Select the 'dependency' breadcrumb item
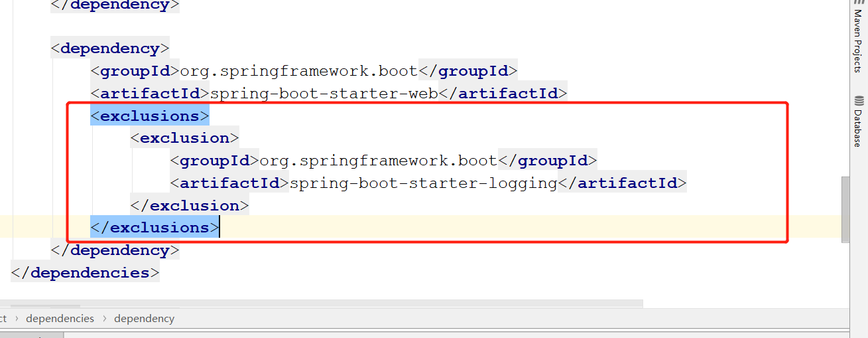868x338 pixels. pos(145,318)
